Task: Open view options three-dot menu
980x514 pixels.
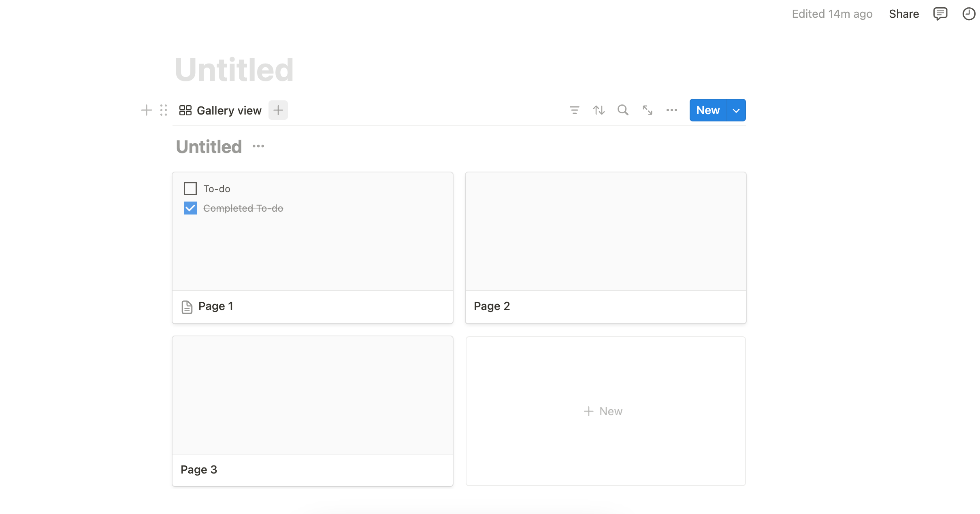Action: tap(671, 110)
